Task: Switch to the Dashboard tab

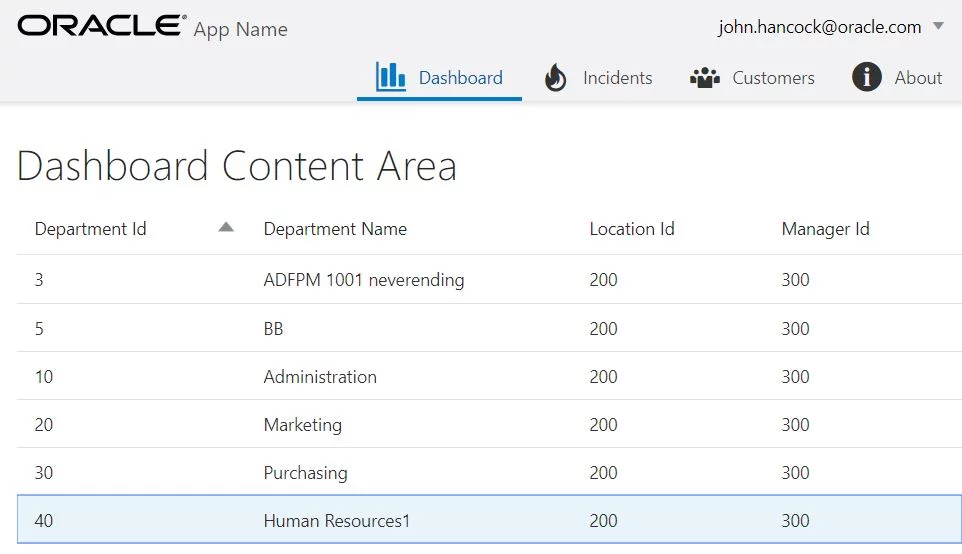Action: pyautogui.click(x=439, y=78)
